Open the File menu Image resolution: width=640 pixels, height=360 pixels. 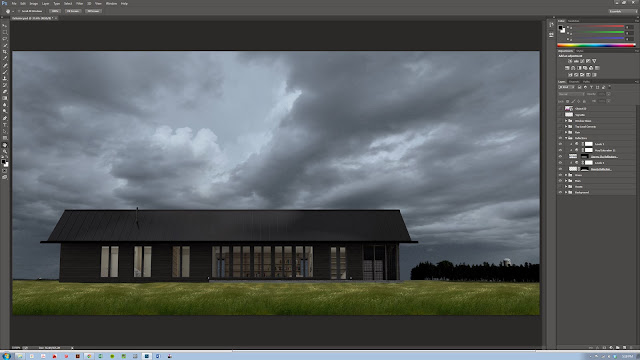click(14, 3)
